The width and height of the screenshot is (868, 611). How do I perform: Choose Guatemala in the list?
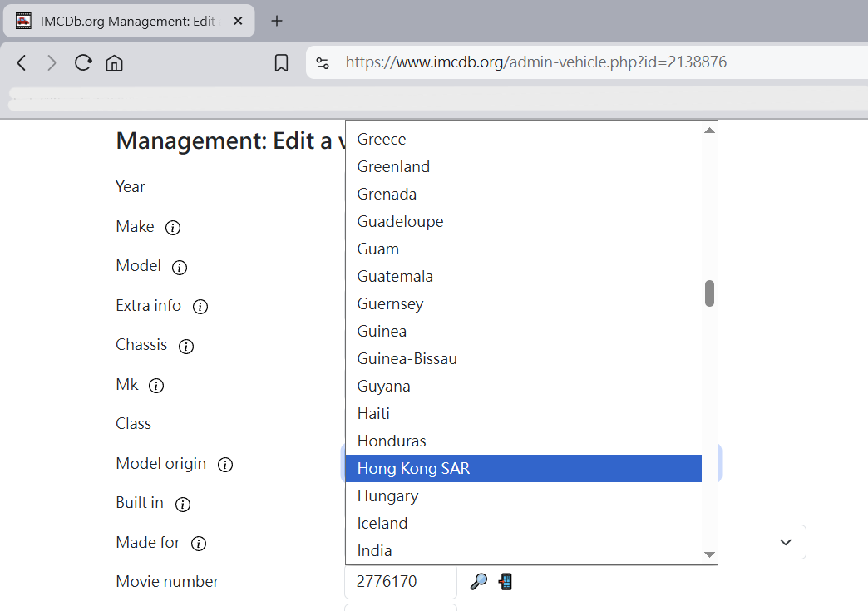[x=524, y=276]
